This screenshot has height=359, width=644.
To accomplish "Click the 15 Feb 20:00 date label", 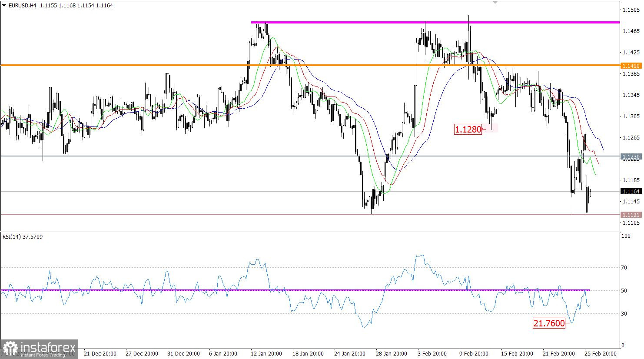I will pyautogui.click(x=517, y=353).
